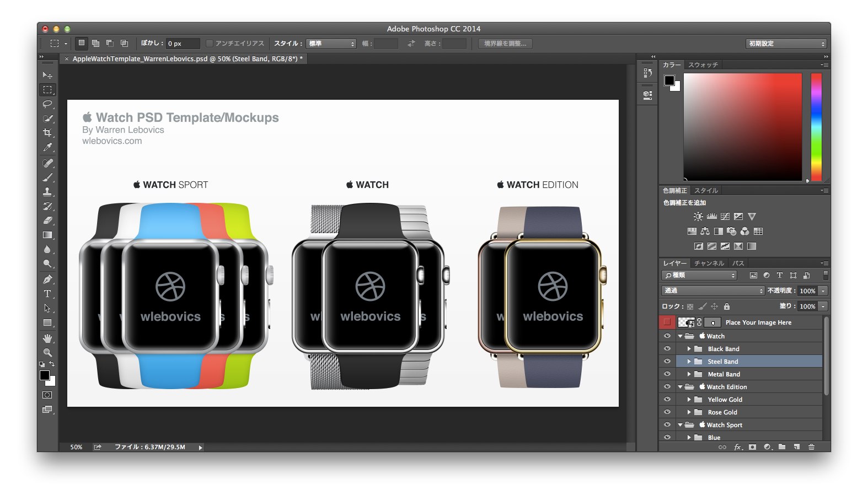The width and height of the screenshot is (868, 501).
Task: Expand the Yellow Gold group
Action: pos(689,400)
